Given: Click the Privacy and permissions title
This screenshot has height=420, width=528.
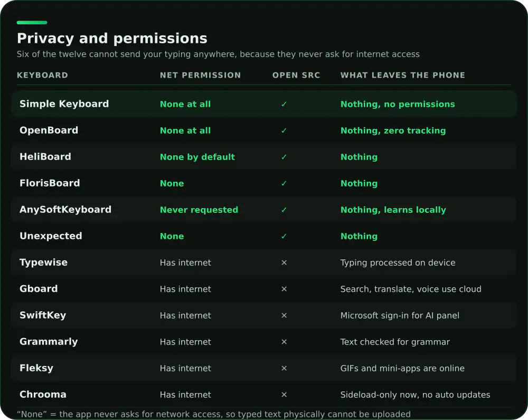Looking at the screenshot, I should [x=112, y=39].
